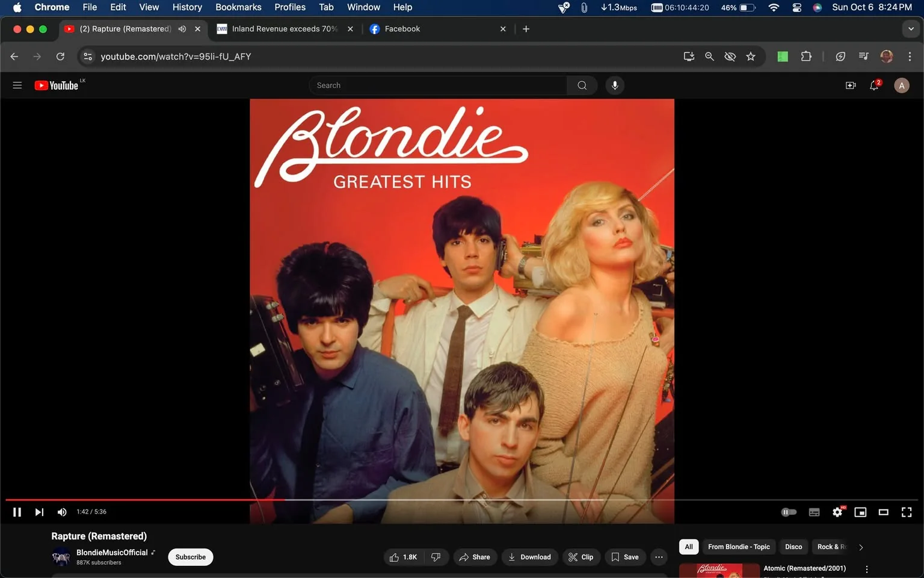
Task: Mute the video player volume
Action: (61, 512)
